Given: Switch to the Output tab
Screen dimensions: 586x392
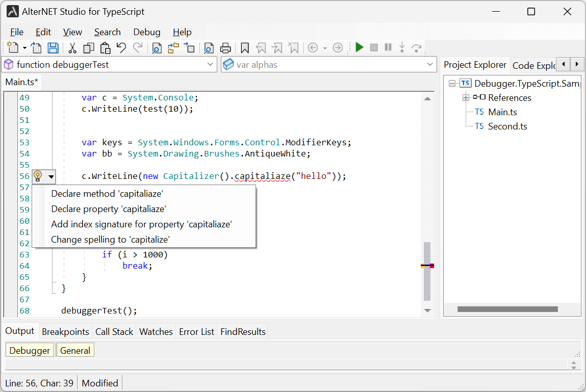Looking at the screenshot, I should pyautogui.click(x=19, y=331).
